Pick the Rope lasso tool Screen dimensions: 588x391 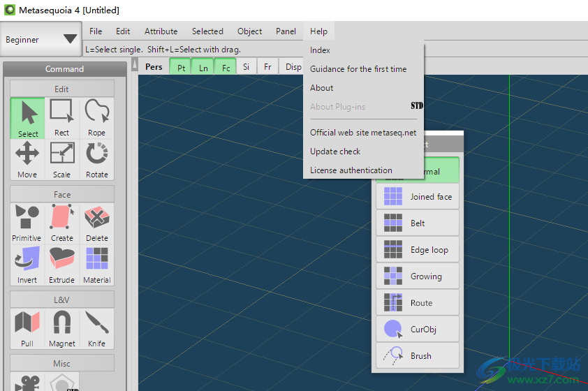pos(97,118)
